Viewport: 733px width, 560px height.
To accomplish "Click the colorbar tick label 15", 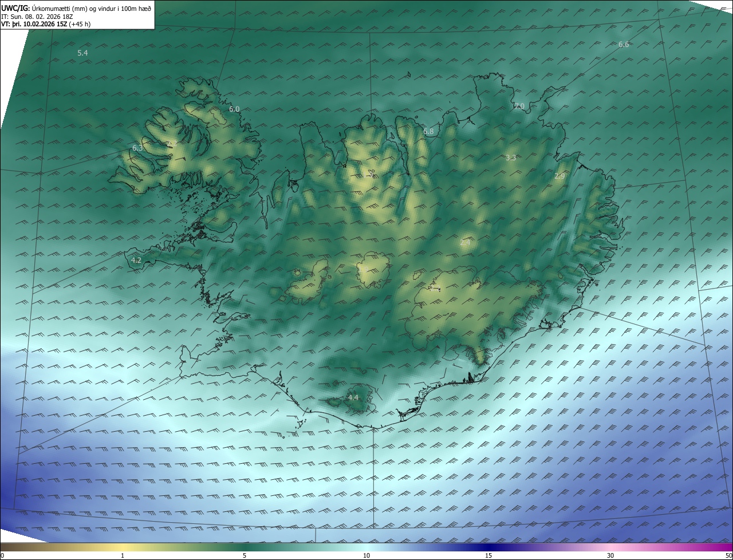I will click(488, 555).
